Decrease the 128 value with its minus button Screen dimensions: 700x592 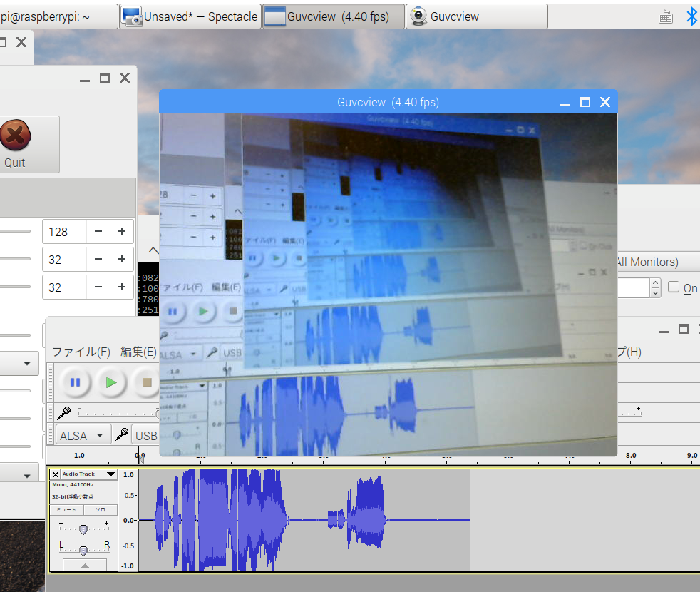point(98,231)
